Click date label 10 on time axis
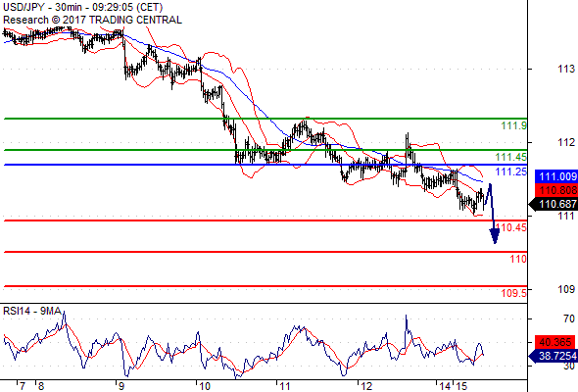The width and height of the screenshot is (578, 392). (204, 386)
